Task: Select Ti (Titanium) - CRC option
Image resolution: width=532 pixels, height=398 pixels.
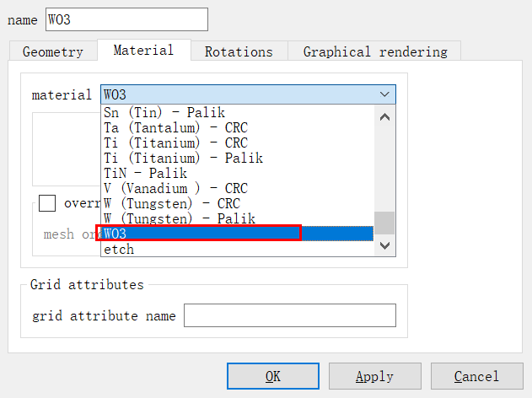Action: [238, 143]
